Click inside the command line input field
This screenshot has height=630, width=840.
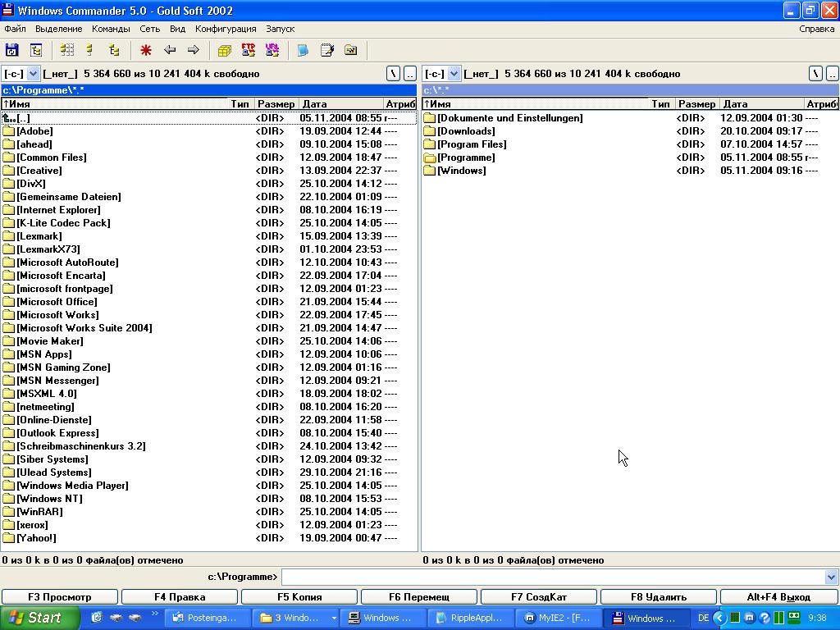(554, 577)
